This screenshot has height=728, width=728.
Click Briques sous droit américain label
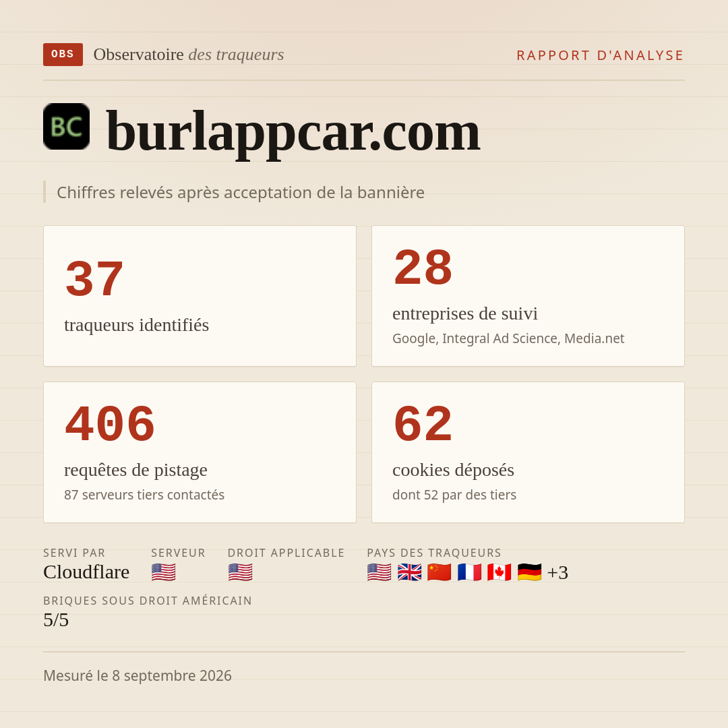tap(148, 601)
